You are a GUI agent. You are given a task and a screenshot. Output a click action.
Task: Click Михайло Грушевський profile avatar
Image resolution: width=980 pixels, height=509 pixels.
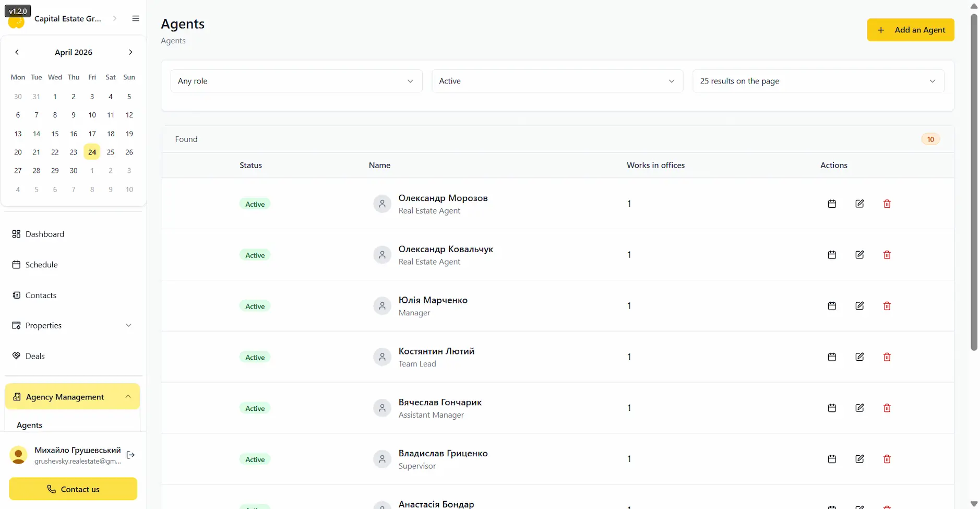tap(19, 455)
